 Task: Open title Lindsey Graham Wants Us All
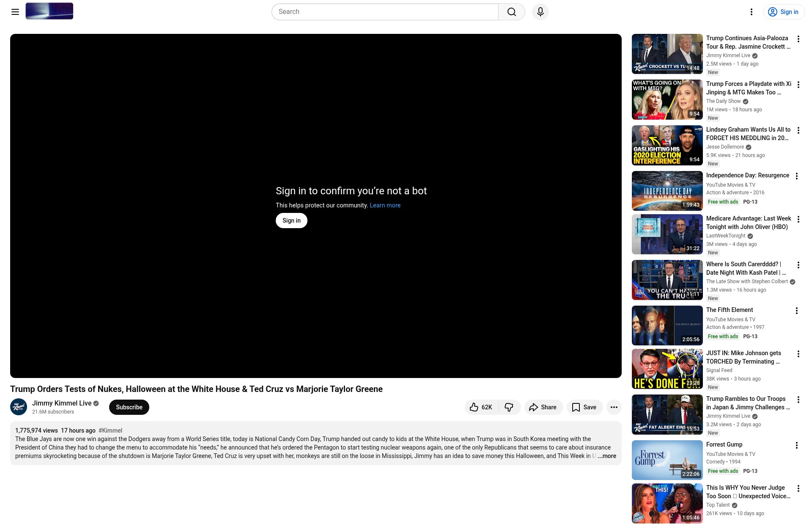pyautogui.click(x=748, y=134)
